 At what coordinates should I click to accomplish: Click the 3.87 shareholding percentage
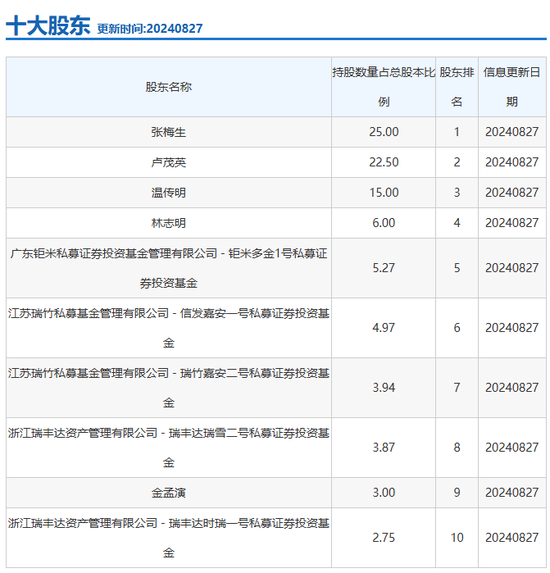[383, 448]
